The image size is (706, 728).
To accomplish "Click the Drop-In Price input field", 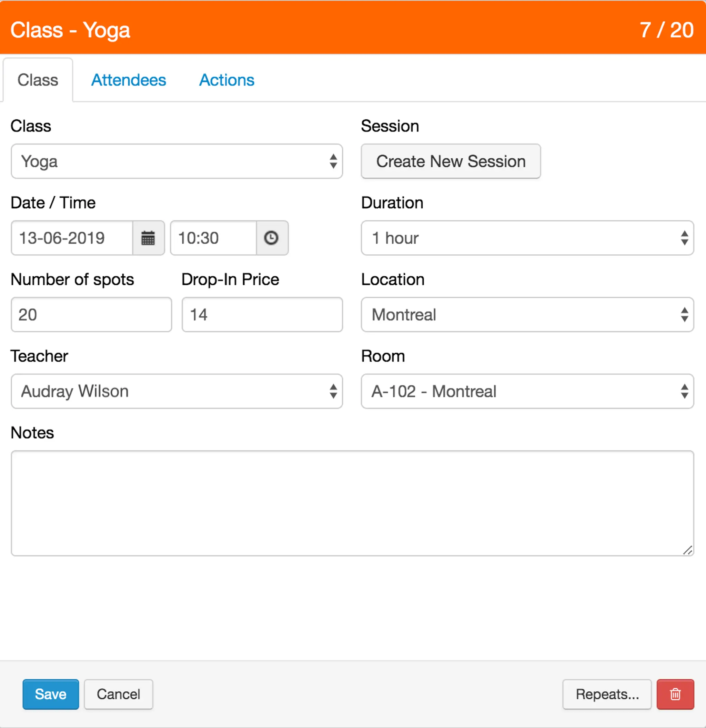I will click(262, 315).
